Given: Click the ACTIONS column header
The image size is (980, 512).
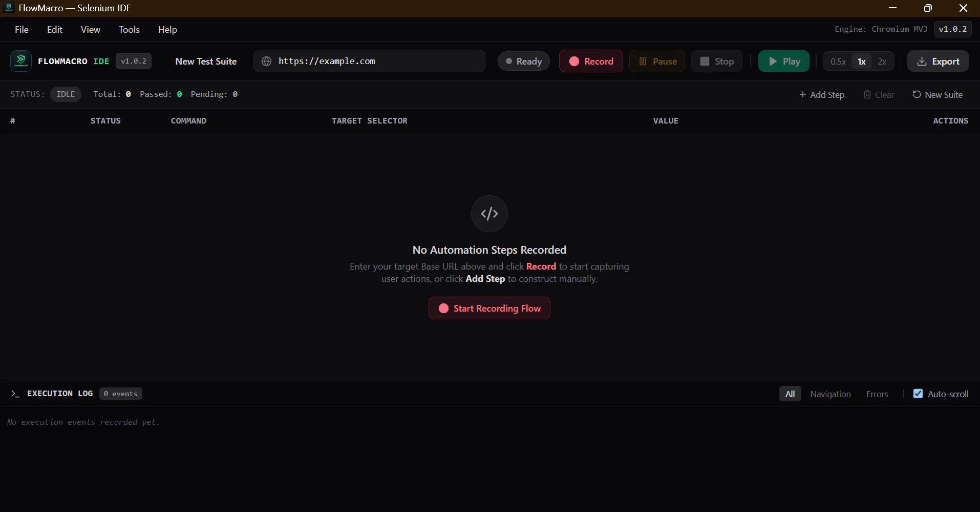Looking at the screenshot, I should pos(950,121).
